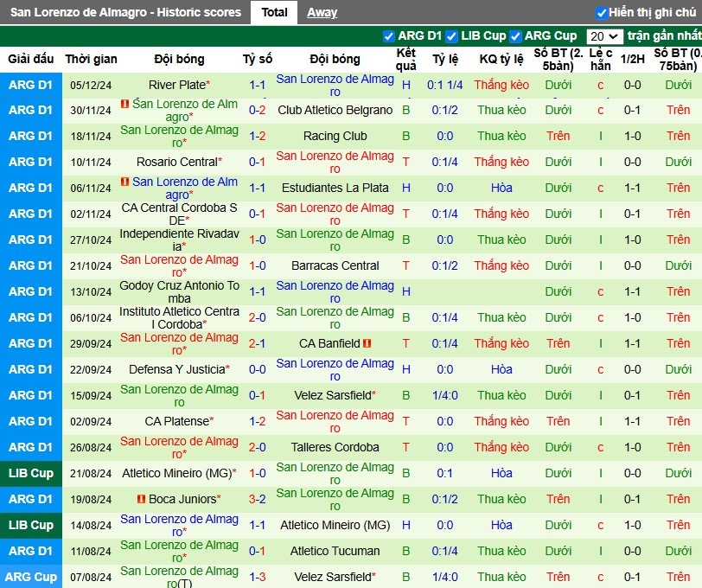
Task: Switch to the Total tab
Action: click(274, 12)
